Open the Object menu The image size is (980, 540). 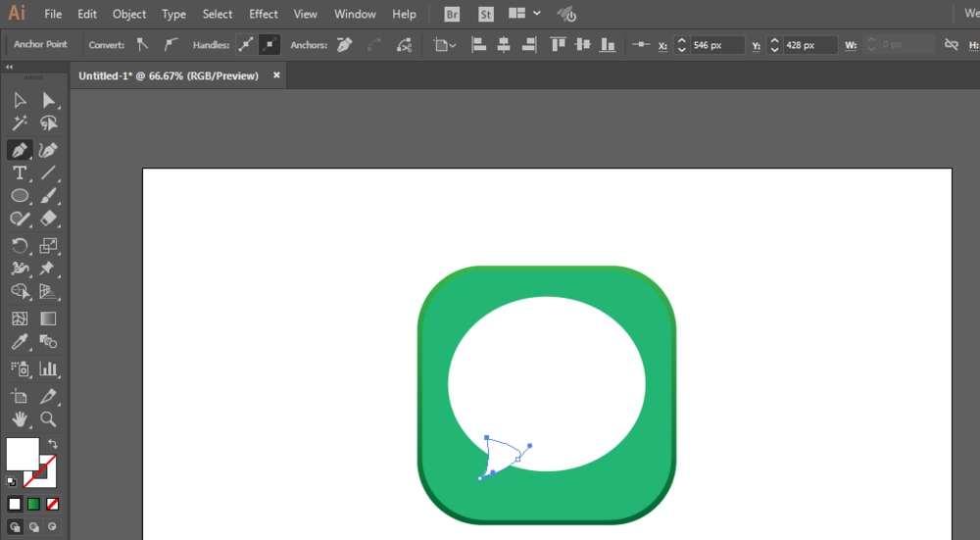pos(129,14)
